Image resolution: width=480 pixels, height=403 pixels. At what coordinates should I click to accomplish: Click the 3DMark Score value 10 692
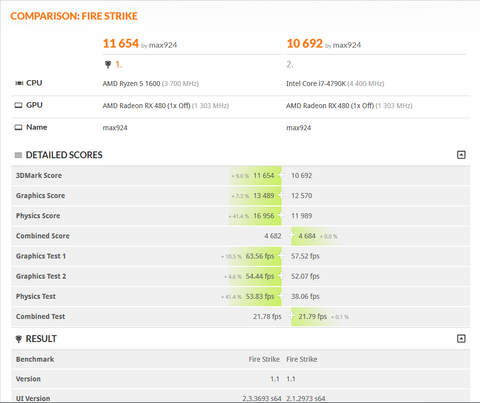pyautogui.click(x=302, y=175)
